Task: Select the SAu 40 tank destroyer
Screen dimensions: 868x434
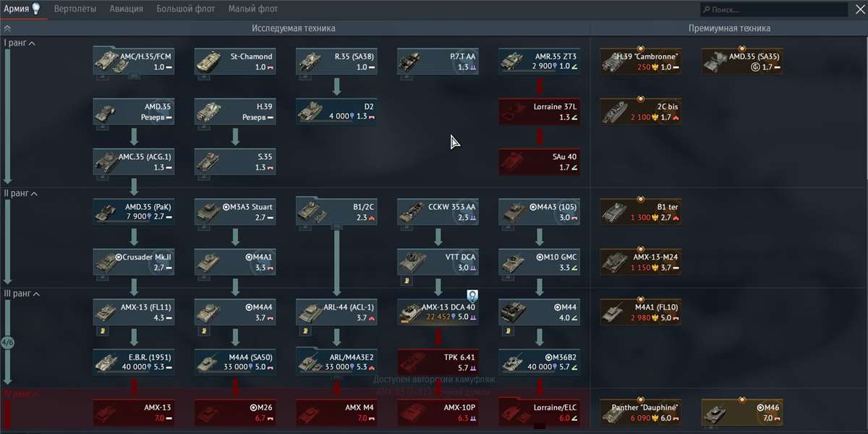Action: click(538, 161)
